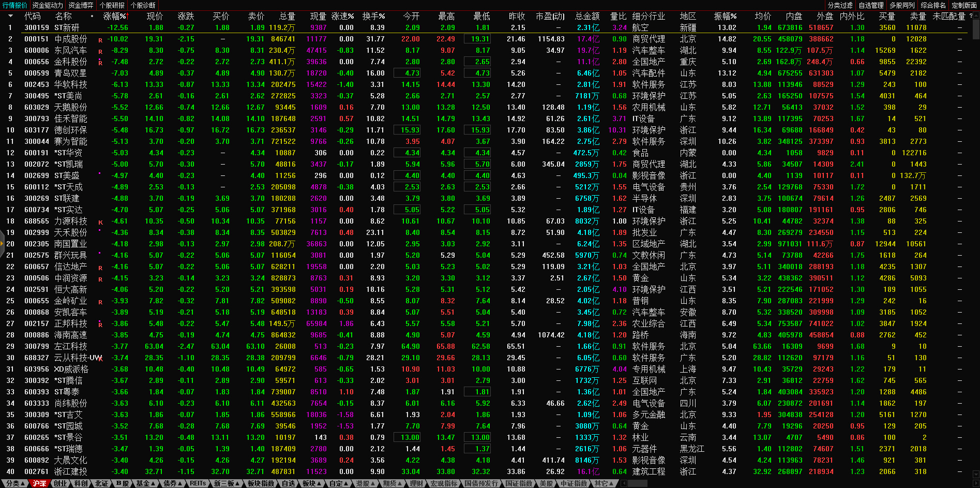The image size is (980, 488).
Task: Open the column menu triangle before 代码
Action: tap(10, 16)
